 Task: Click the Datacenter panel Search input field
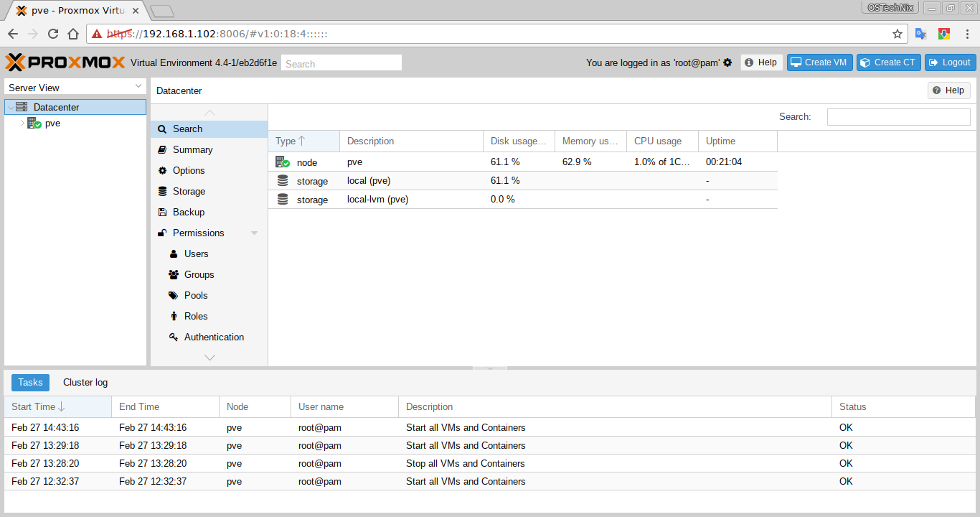coord(898,117)
